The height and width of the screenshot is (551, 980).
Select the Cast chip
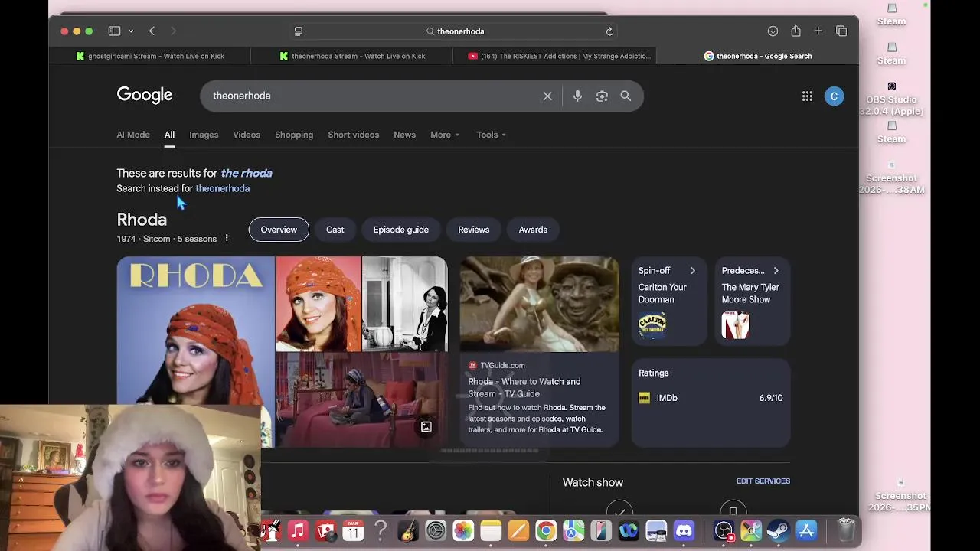[x=335, y=230]
